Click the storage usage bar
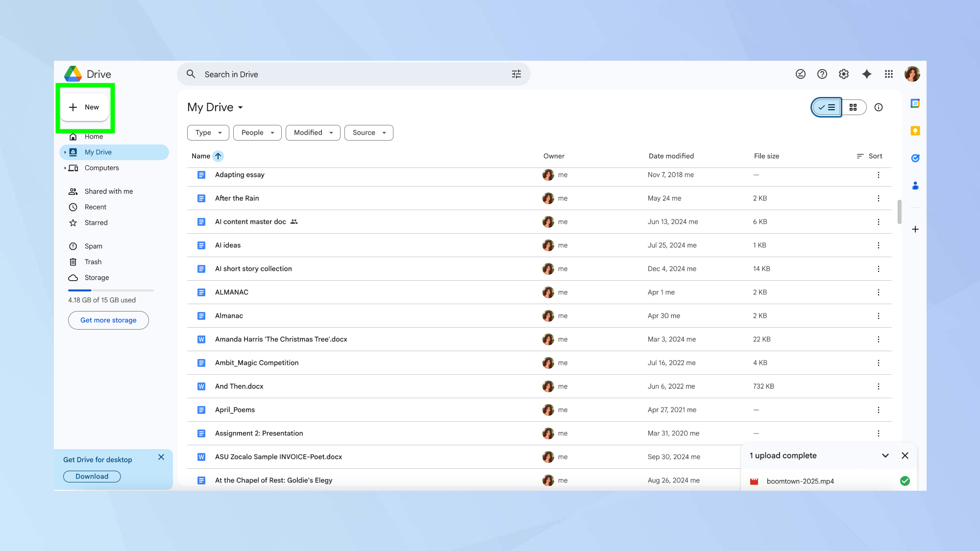 [x=110, y=290]
